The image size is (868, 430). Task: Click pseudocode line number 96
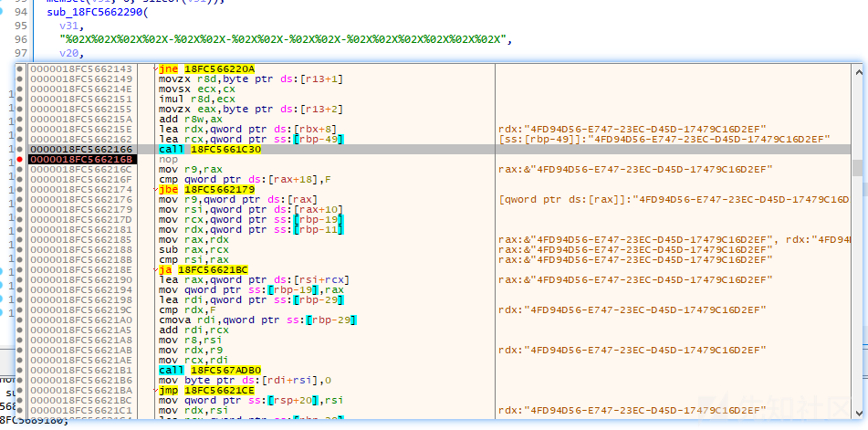click(x=20, y=40)
